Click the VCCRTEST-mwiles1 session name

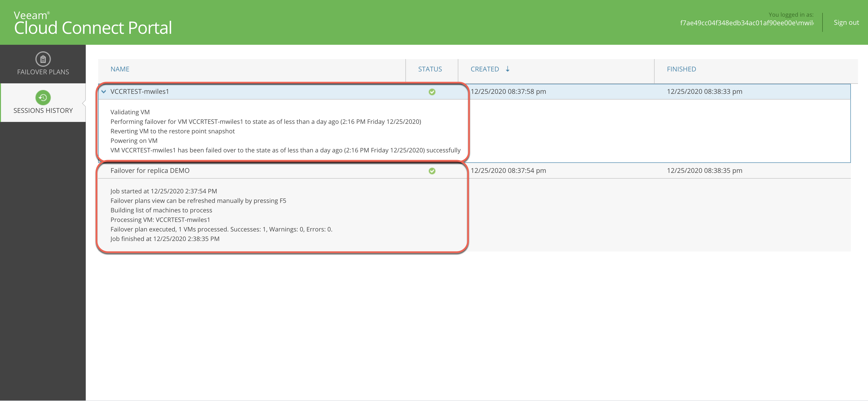click(x=140, y=92)
